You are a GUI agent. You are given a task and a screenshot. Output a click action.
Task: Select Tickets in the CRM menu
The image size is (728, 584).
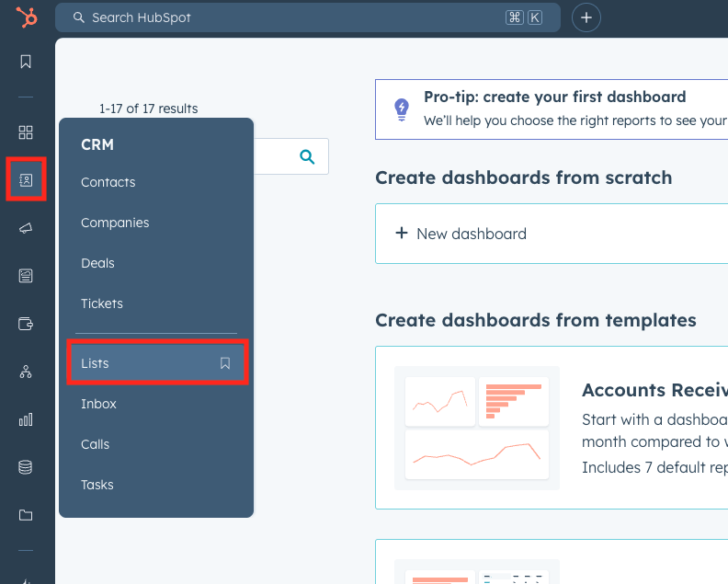pyautogui.click(x=102, y=303)
